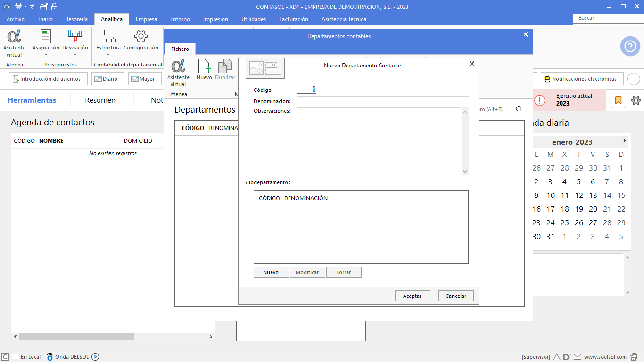Click the Nuevo document icon in Fichero toolbar
This screenshot has width=644, height=362.
[x=204, y=70]
